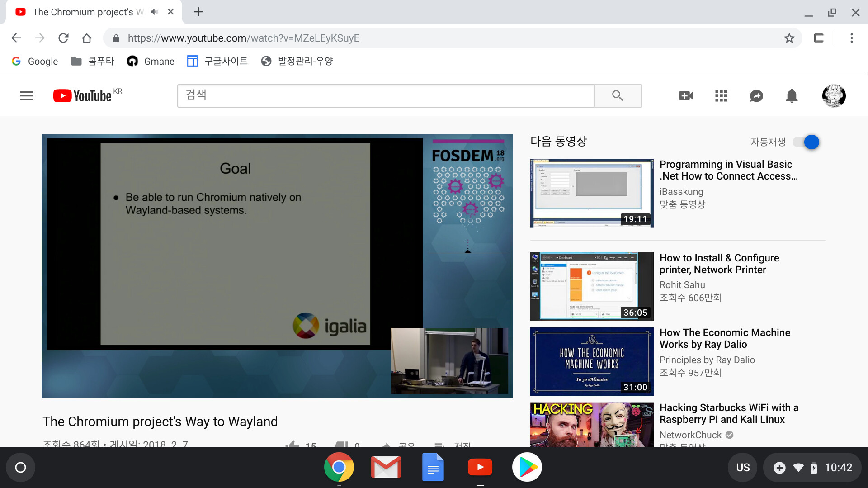The width and height of the screenshot is (868, 488).
Task: Open the 발정관리-우양 bookmark
Action: [x=297, y=61]
